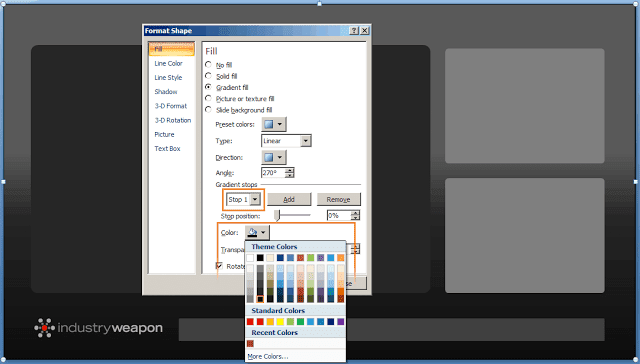Screen dimensions: 640x364
Task: Switch to the Line Color category
Action: [x=169, y=63]
